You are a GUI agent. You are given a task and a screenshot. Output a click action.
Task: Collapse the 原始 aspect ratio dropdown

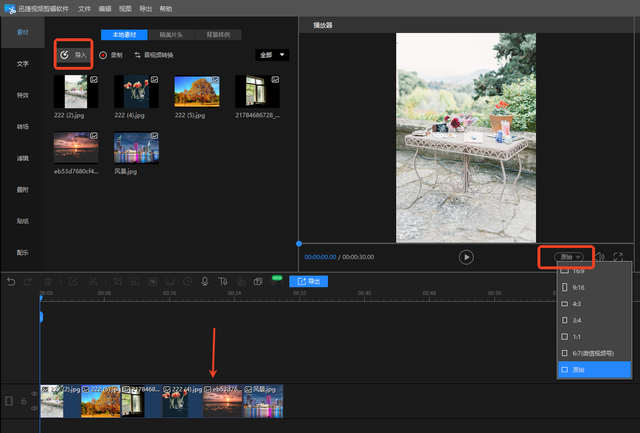(x=571, y=257)
